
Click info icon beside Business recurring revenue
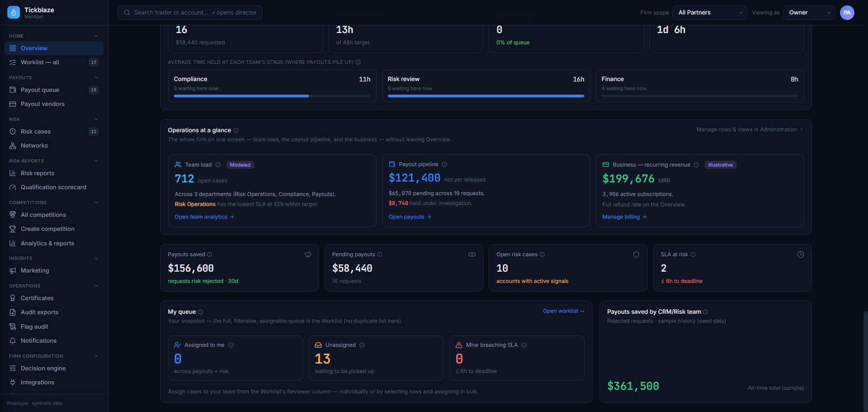click(x=696, y=165)
